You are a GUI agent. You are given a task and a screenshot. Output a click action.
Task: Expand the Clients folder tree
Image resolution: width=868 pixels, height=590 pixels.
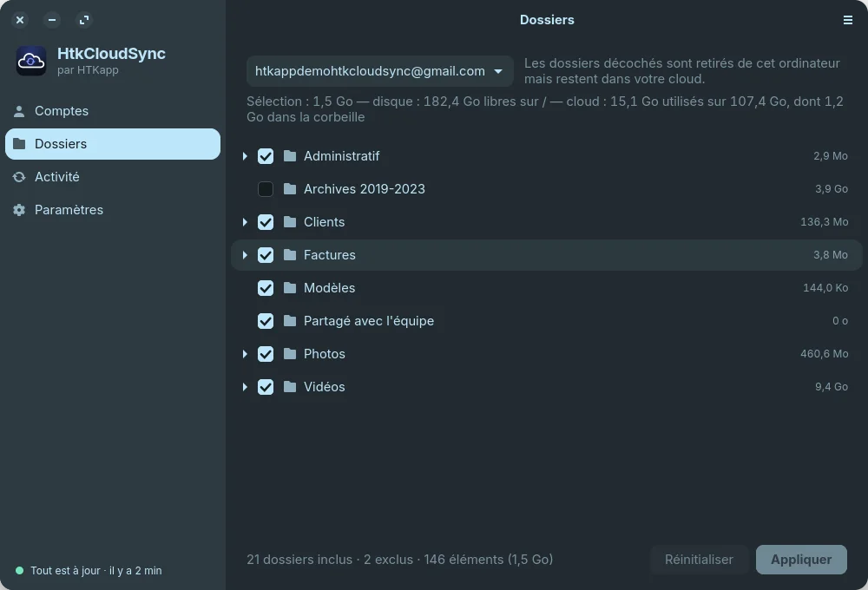point(245,222)
